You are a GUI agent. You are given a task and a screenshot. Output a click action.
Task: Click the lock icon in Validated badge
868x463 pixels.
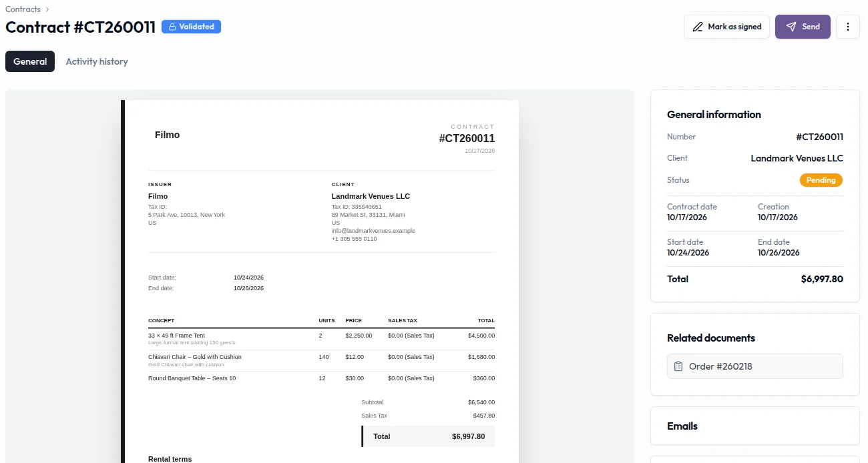(x=172, y=27)
